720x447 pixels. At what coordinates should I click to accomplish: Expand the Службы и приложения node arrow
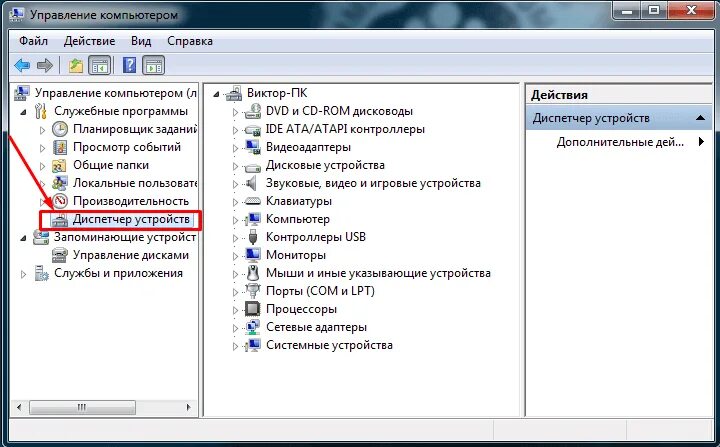(x=23, y=274)
